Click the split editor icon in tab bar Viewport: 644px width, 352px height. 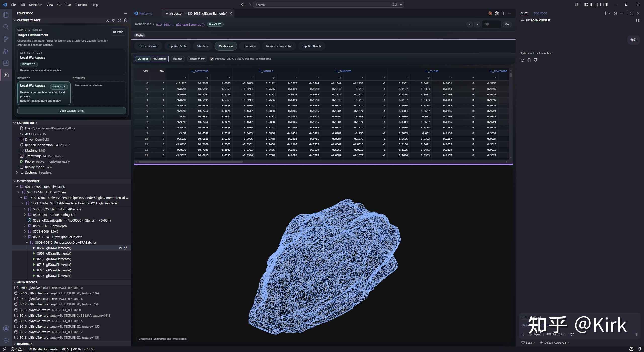point(503,13)
